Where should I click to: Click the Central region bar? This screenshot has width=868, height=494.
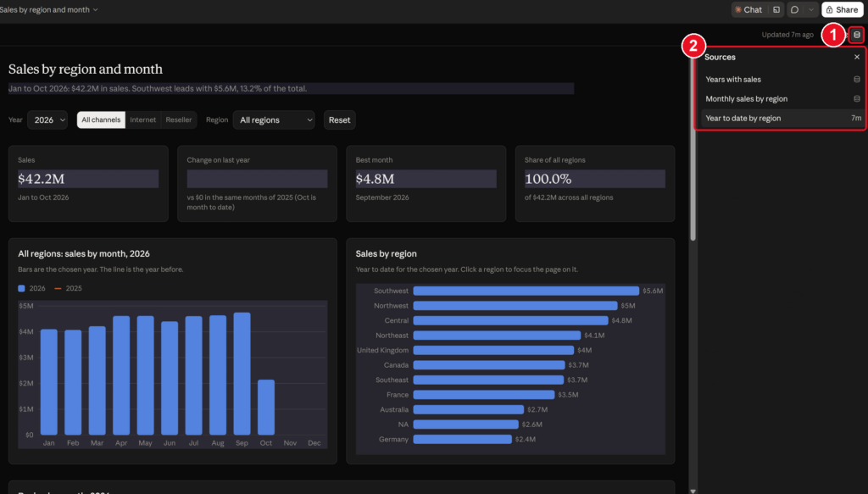[511, 320]
